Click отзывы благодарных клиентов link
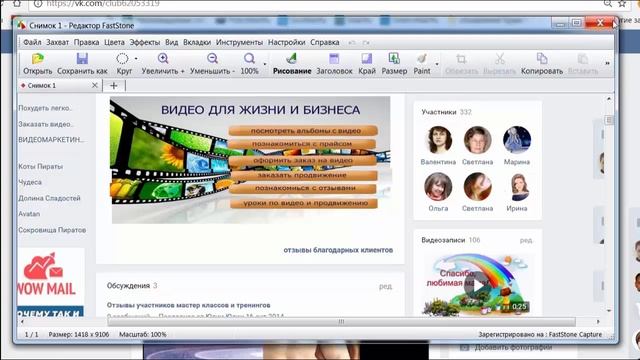 [x=338, y=250]
